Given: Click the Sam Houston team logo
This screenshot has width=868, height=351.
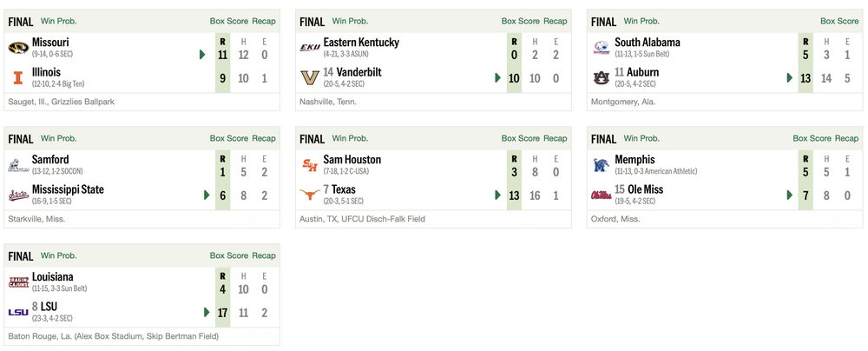Looking at the screenshot, I should (x=310, y=164).
